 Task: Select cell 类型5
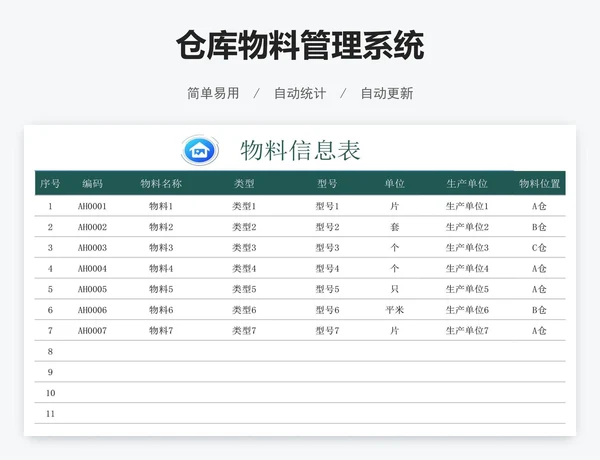pos(244,289)
